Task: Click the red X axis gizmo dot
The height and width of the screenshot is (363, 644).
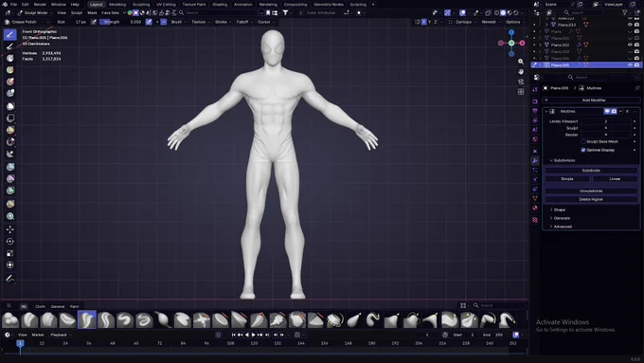Action: (x=522, y=43)
